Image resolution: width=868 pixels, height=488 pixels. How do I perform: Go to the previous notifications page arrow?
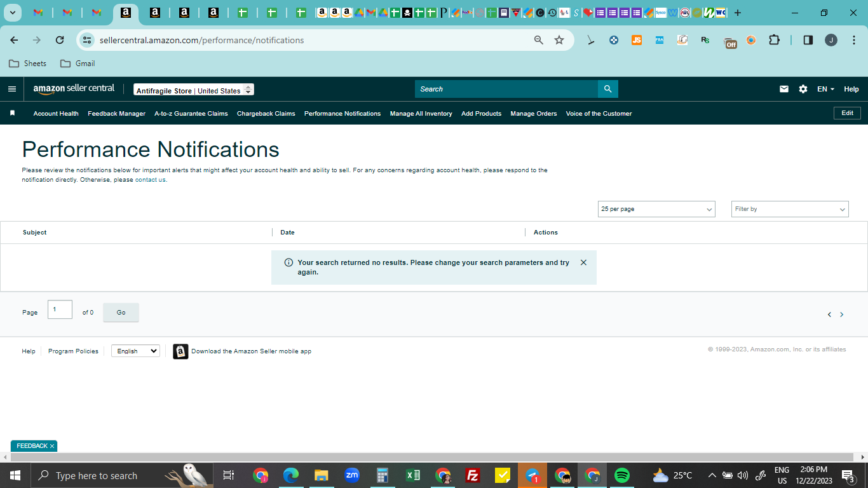(829, 315)
